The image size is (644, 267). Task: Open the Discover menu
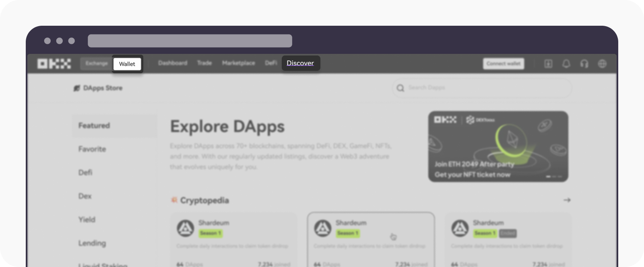pos(300,63)
